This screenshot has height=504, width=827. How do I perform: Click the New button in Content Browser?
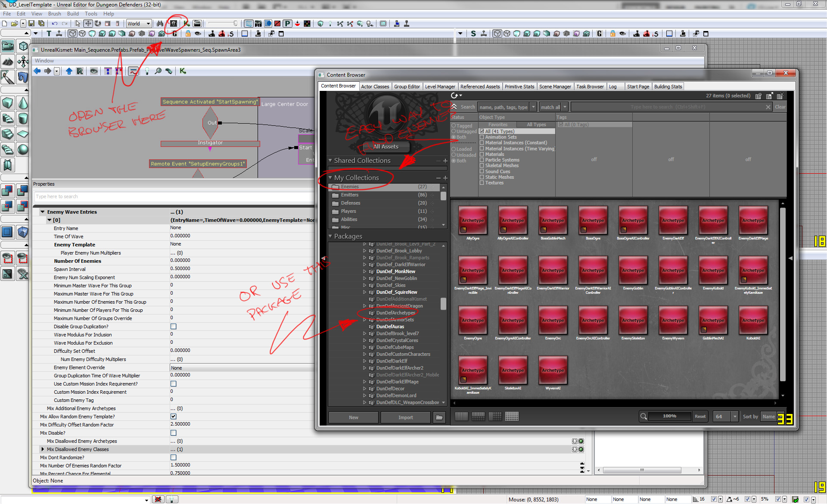coord(354,417)
